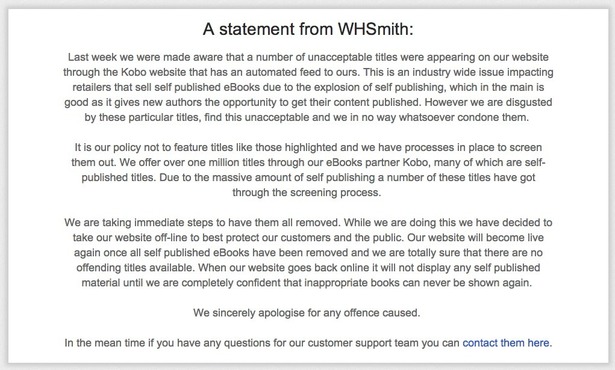Image resolution: width=615 pixels, height=370 pixels.
Task: Click the "A statement from WHSmith:" heading
Action: pyautogui.click(x=308, y=29)
